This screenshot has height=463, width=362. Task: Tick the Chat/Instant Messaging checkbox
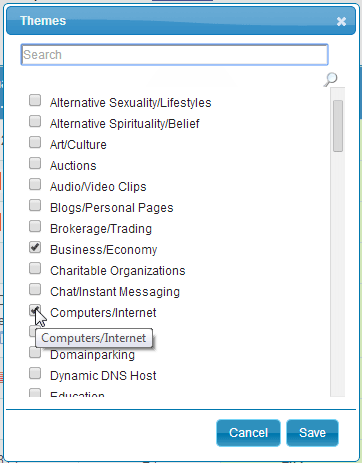pyautogui.click(x=35, y=289)
